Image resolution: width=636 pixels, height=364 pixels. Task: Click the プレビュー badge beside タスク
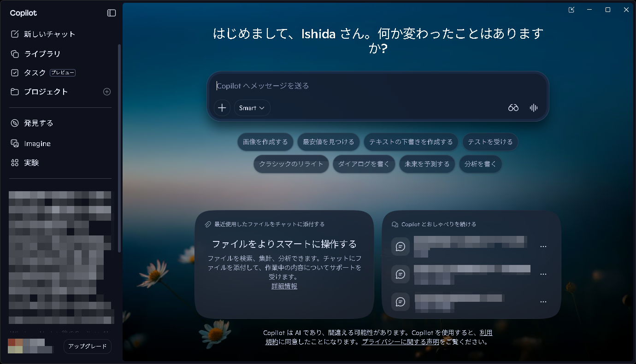coord(63,73)
